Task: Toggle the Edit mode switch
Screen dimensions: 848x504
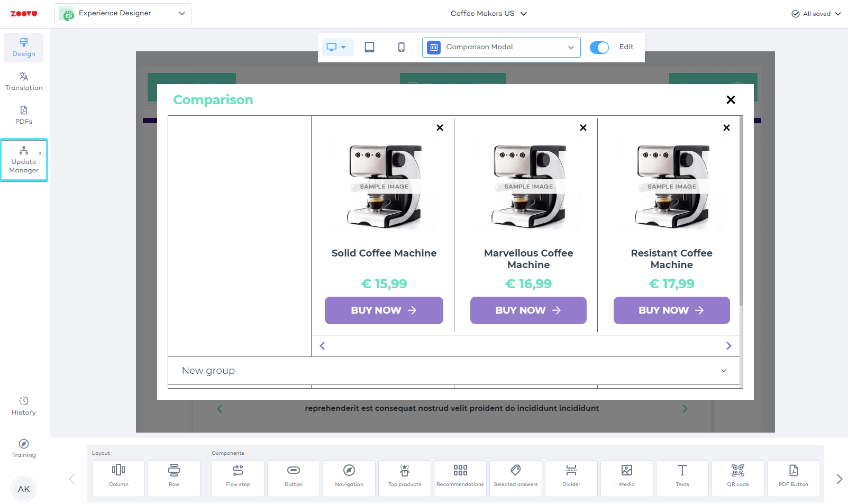Action: pos(599,47)
